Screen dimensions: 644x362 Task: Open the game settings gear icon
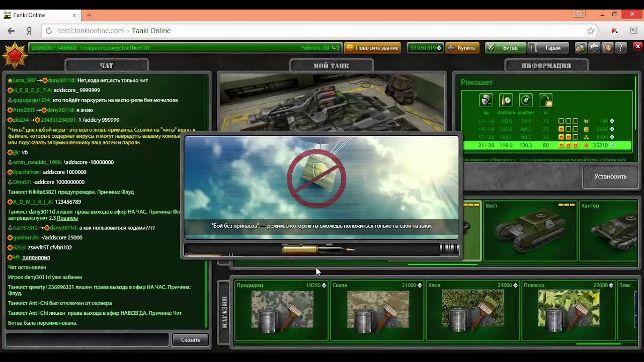tap(594, 48)
